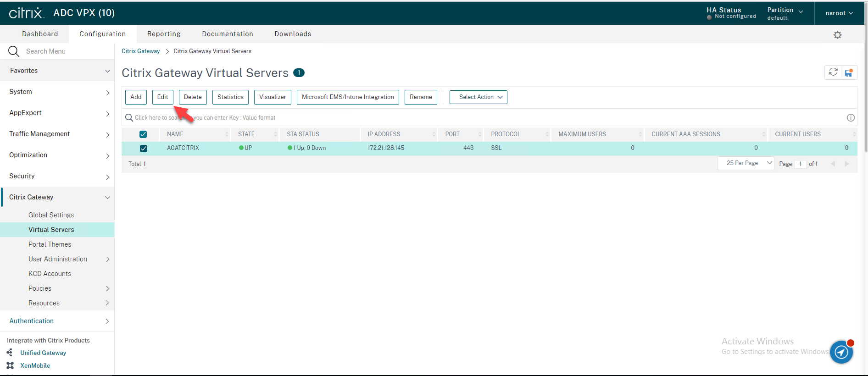The height and width of the screenshot is (376, 868).
Task: Open the Select Action dropdown
Action: (x=479, y=97)
